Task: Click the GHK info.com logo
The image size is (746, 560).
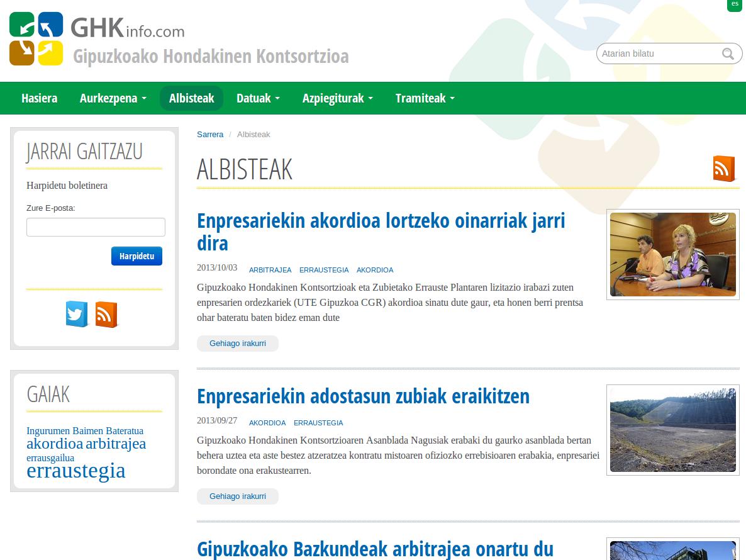Action: pos(97,38)
